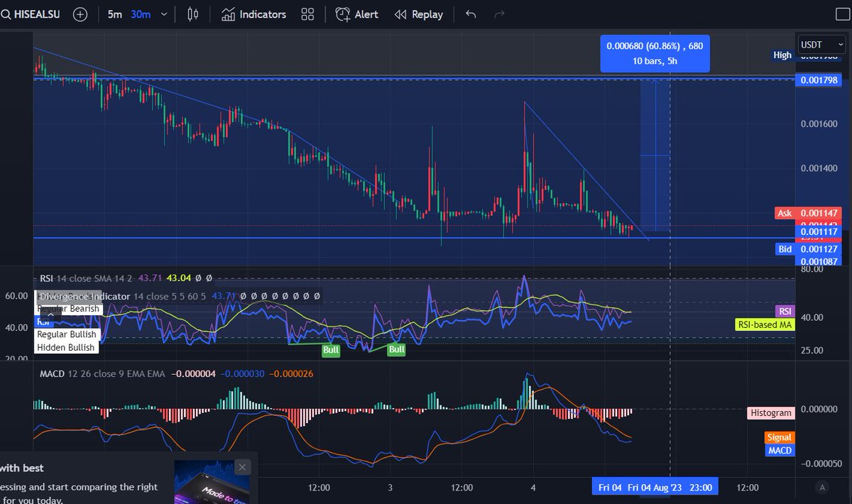
Task: Open the Indicators panel
Action: [x=253, y=13]
